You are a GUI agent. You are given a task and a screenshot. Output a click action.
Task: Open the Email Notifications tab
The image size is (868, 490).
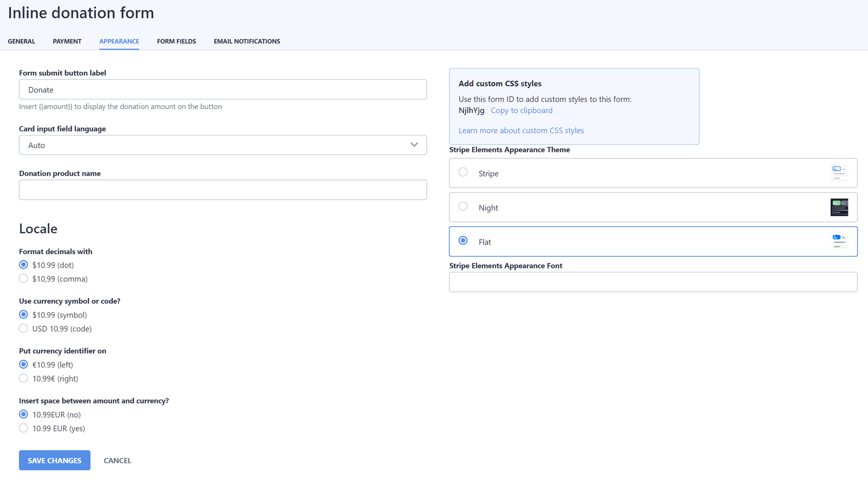point(246,41)
